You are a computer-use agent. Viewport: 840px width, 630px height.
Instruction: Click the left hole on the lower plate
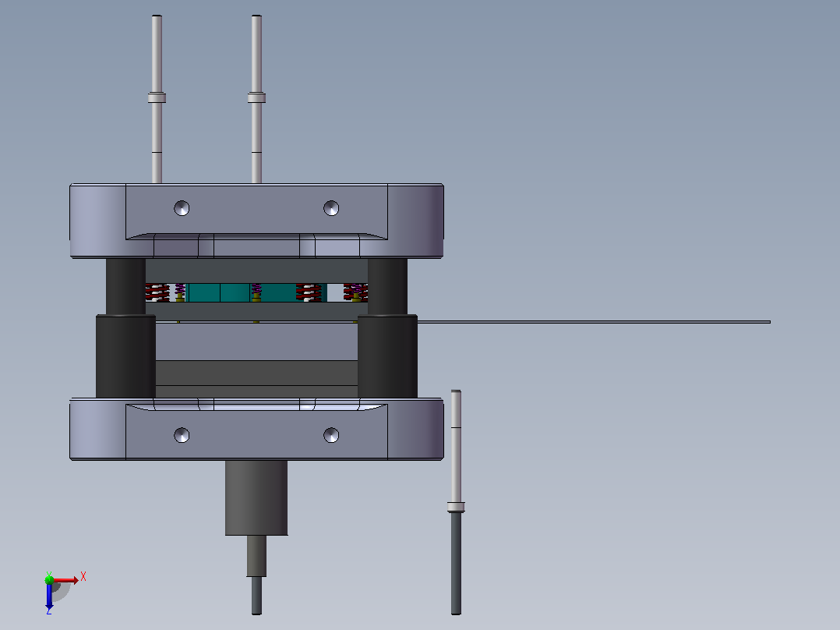[182, 435]
